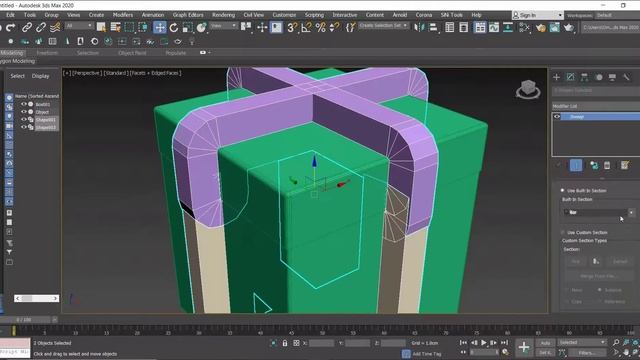640x360 pixels.
Task: Toggle the Spinner Snap icon
Action: click(x=334, y=27)
